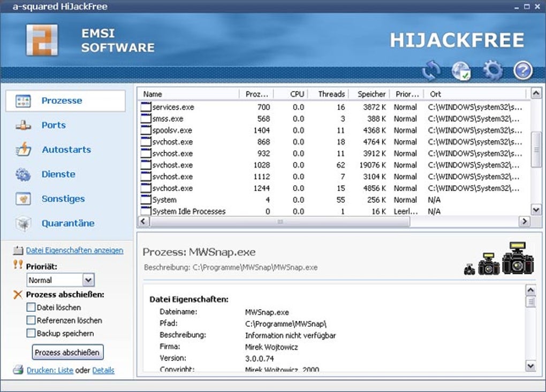Click the priority exclamation marks icon
The width and height of the screenshot is (546, 392).
point(18,265)
